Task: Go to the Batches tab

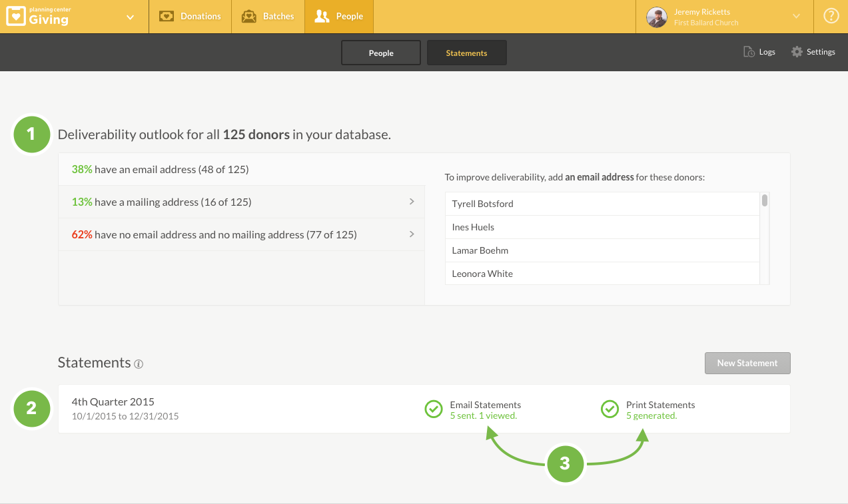Action: point(268,17)
